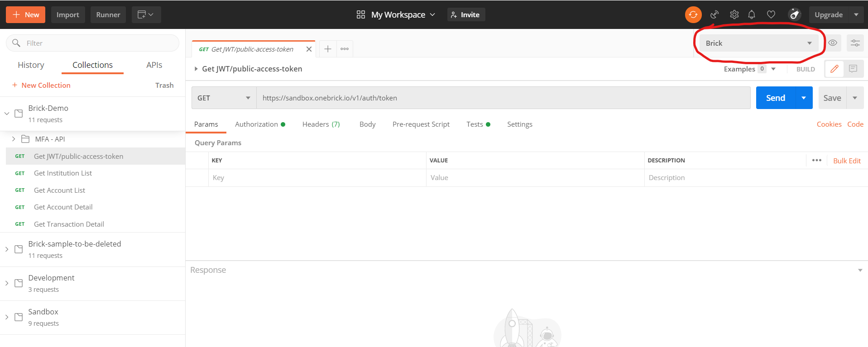This screenshot has height=347, width=868.
Task: Click the workspace grid icon
Action: pyautogui.click(x=361, y=14)
